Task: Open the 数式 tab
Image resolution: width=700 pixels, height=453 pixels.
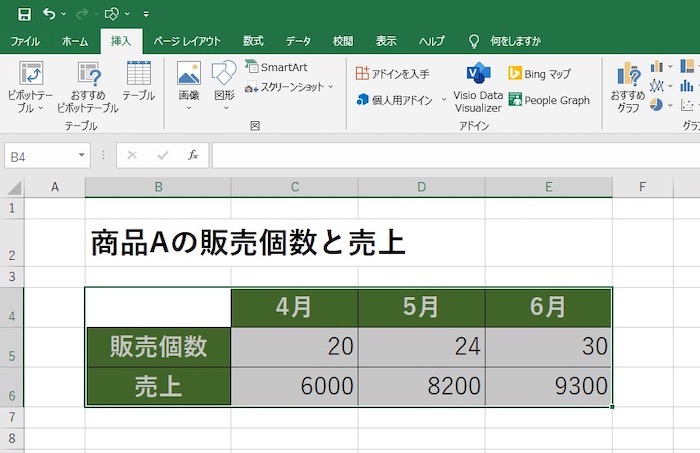Action: click(x=253, y=41)
